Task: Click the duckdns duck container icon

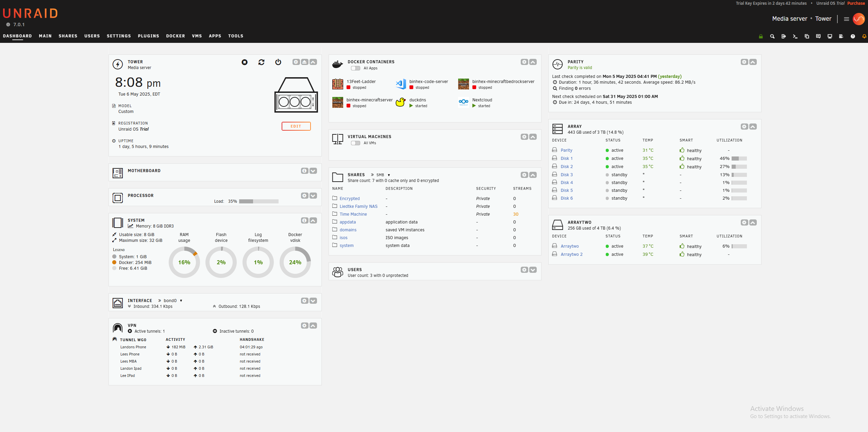Action: [x=401, y=102]
